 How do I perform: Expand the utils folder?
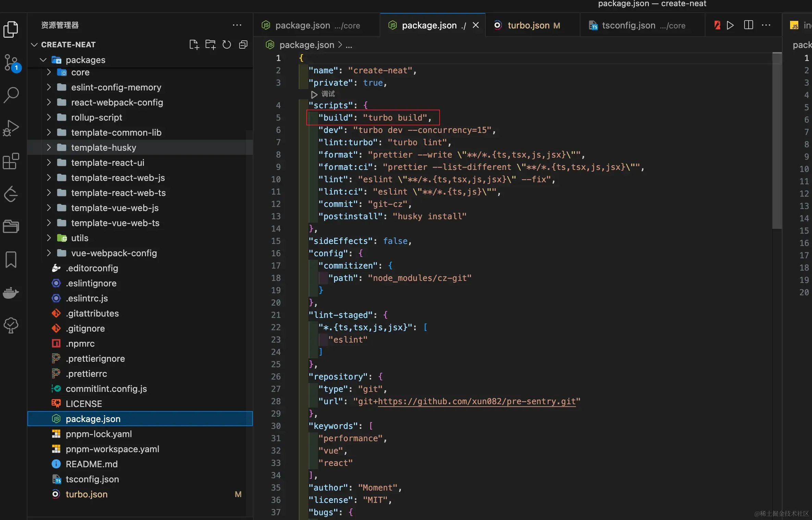pyautogui.click(x=49, y=238)
